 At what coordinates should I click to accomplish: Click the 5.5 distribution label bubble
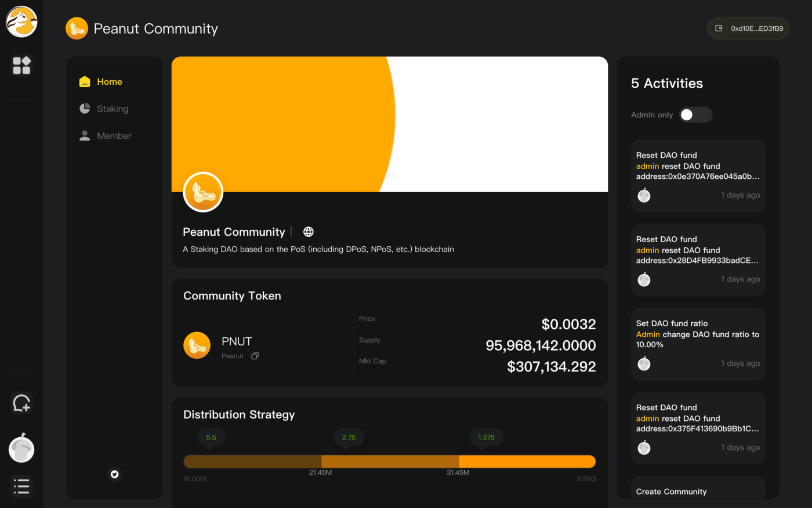pyautogui.click(x=211, y=438)
